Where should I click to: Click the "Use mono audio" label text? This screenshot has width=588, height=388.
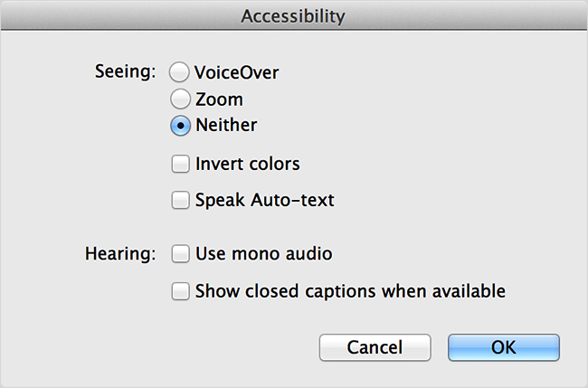click(x=263, y=254)
